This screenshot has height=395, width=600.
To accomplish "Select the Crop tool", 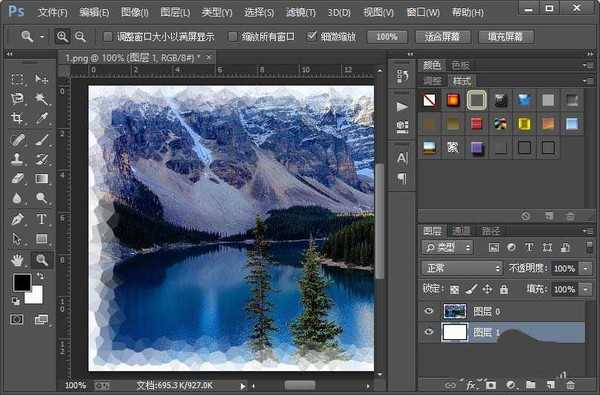I will click(17, 118).
